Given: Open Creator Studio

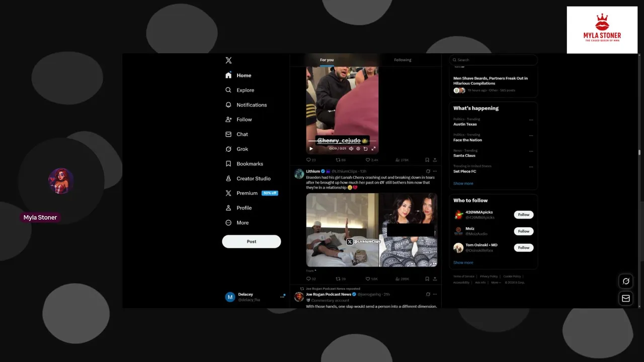Looking at the screenshot, I should tap(248, 178).
